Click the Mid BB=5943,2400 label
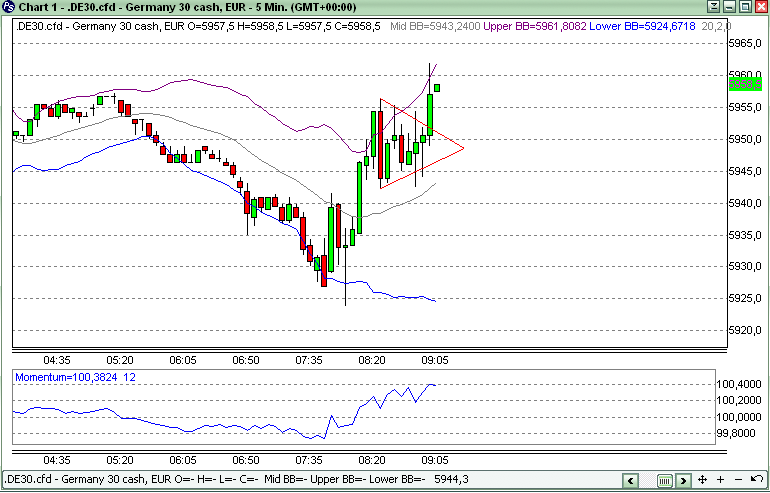The image size is (770, 493). tap(435, 27)
